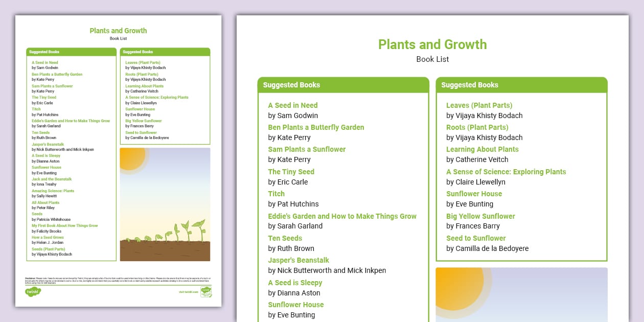
Task: Click the green Twinkl cloud logo
Action: pos(33,292)
